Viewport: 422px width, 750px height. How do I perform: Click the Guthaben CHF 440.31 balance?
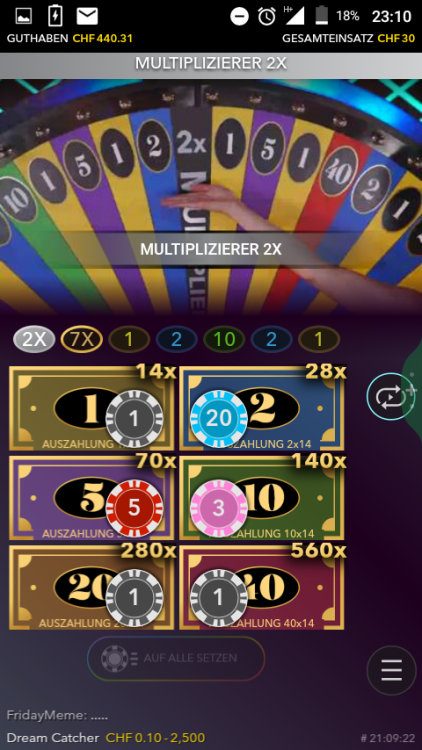click(x=70, y=38)
